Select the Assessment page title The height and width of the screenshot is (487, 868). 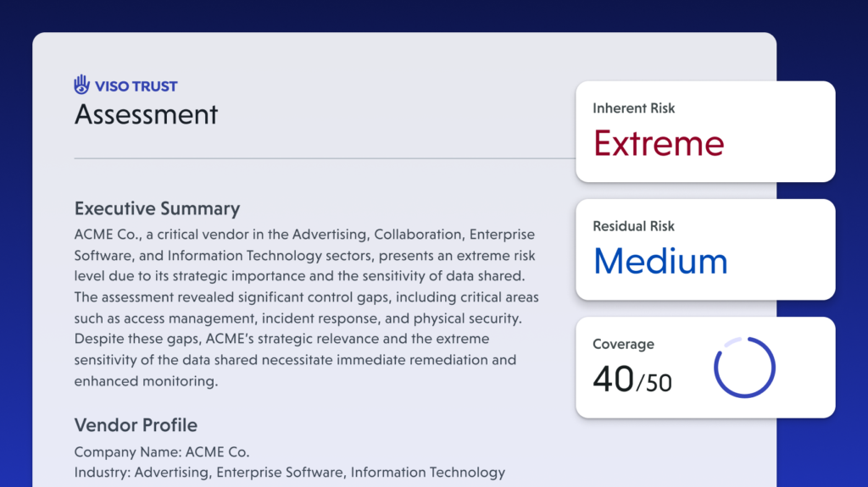(146, 114)
